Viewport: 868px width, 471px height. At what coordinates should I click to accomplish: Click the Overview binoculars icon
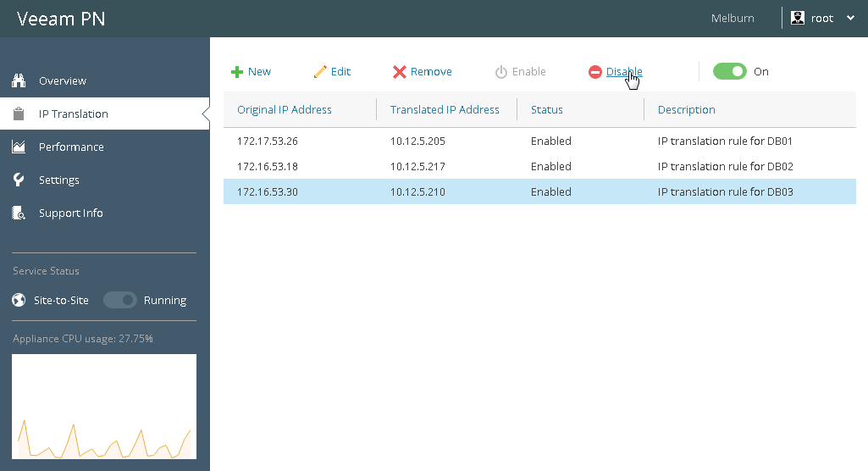coord(19,80)
